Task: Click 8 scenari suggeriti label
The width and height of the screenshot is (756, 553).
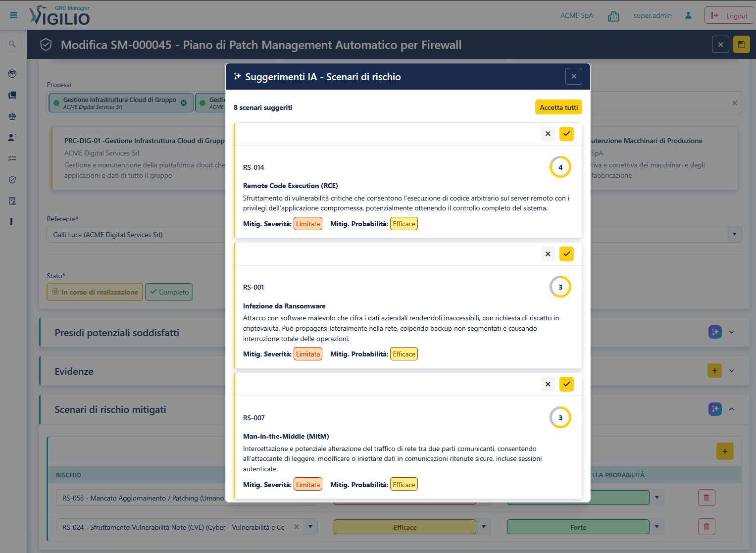Action: click(263, 107)
